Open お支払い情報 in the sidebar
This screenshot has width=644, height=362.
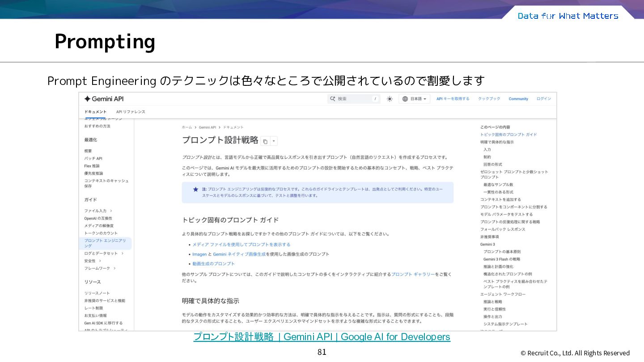pyautogui.click(x=95, y=316)
